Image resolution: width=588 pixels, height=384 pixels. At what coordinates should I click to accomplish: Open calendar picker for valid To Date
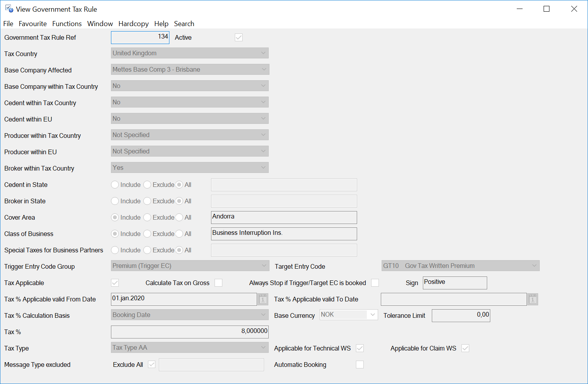coord(532,299)
